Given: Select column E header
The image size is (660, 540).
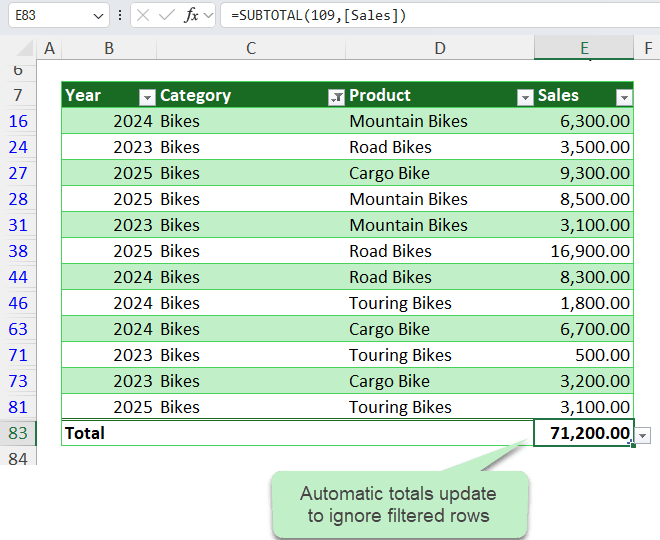Looking at the screenshot, I should point(583,48).
